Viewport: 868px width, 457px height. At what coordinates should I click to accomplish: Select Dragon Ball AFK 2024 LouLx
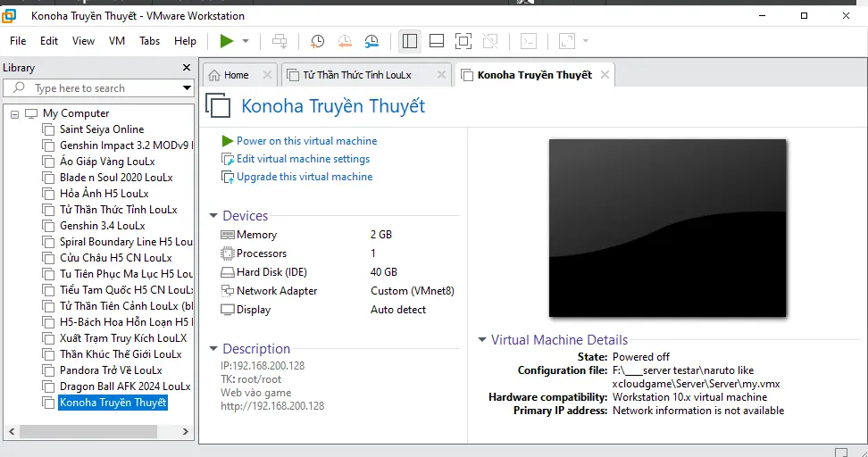coord(125,386)
